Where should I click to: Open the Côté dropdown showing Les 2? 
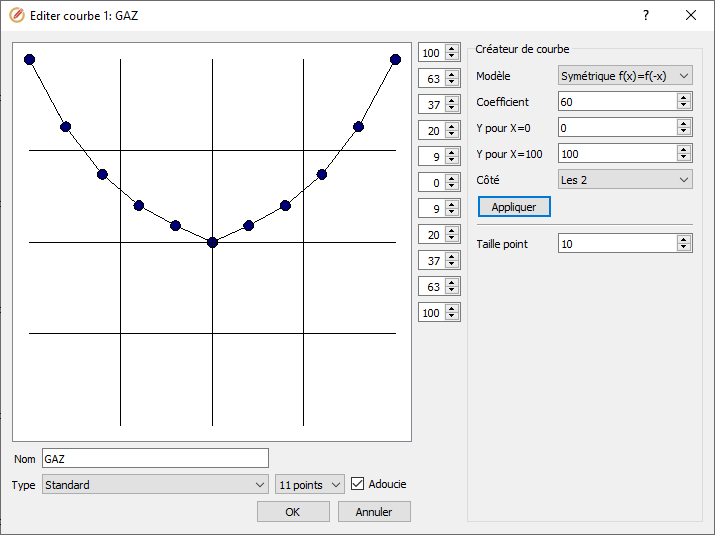(625, 180)
